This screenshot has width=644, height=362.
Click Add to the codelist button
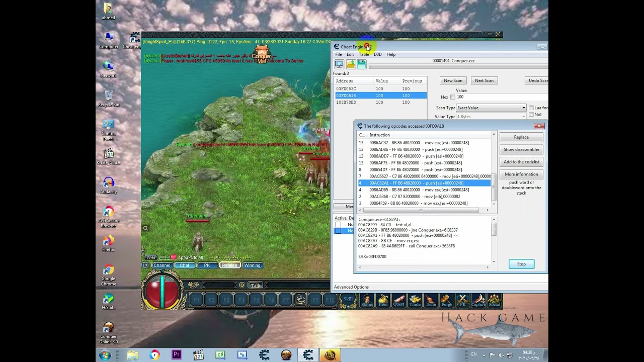tap(521, 162)
